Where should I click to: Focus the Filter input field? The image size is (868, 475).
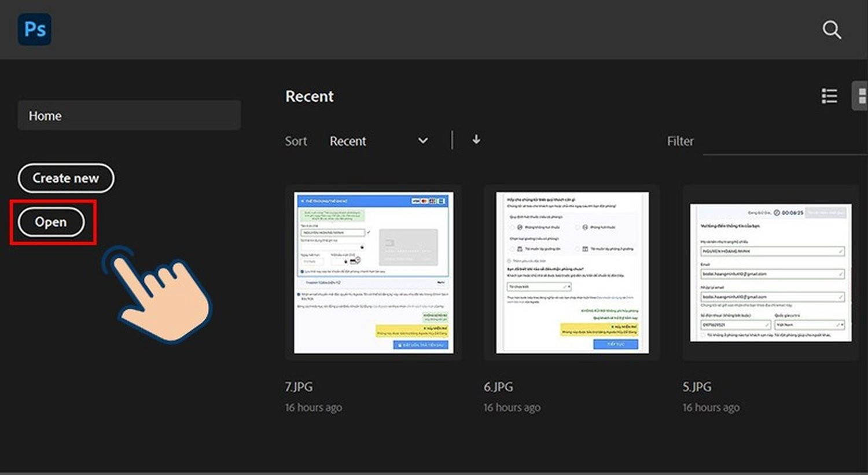[x=784, y=142]
